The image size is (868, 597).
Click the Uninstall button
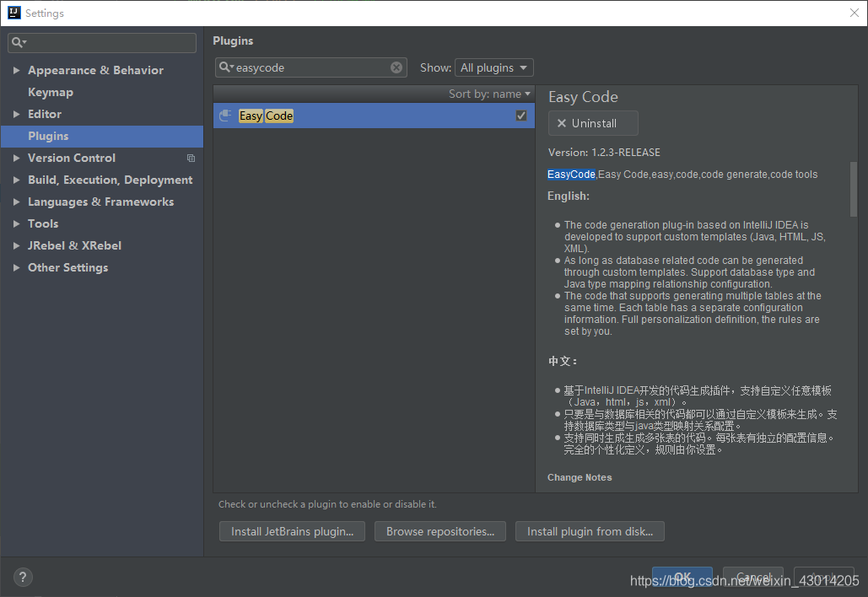(x=593, y=123)
